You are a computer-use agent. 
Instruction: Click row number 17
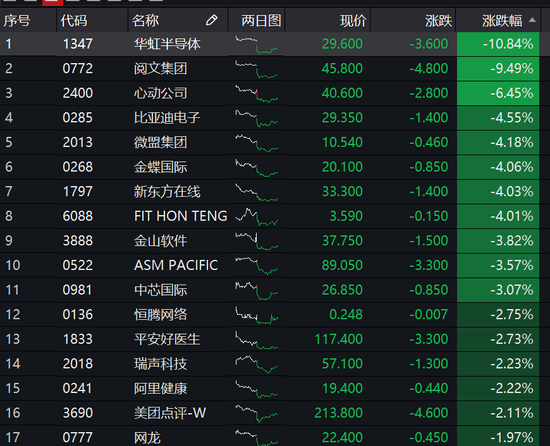click(x=13, y=438)
